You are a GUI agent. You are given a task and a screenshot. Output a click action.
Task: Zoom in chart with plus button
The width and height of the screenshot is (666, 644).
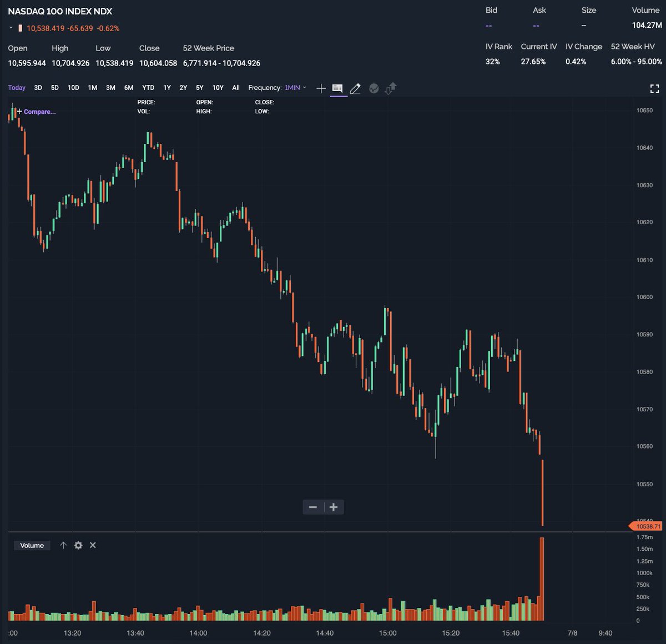point(334,507)
